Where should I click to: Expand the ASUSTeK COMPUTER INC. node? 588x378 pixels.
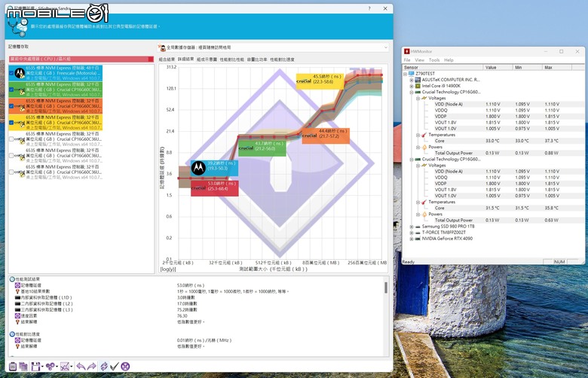pyautogui.click(x=412, y=80)
